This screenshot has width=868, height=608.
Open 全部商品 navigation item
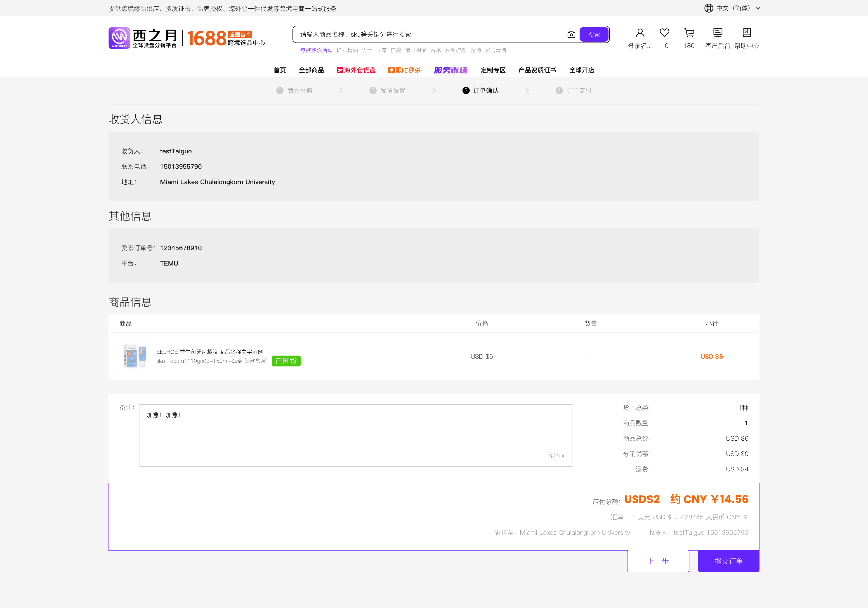tap(311, 70)
